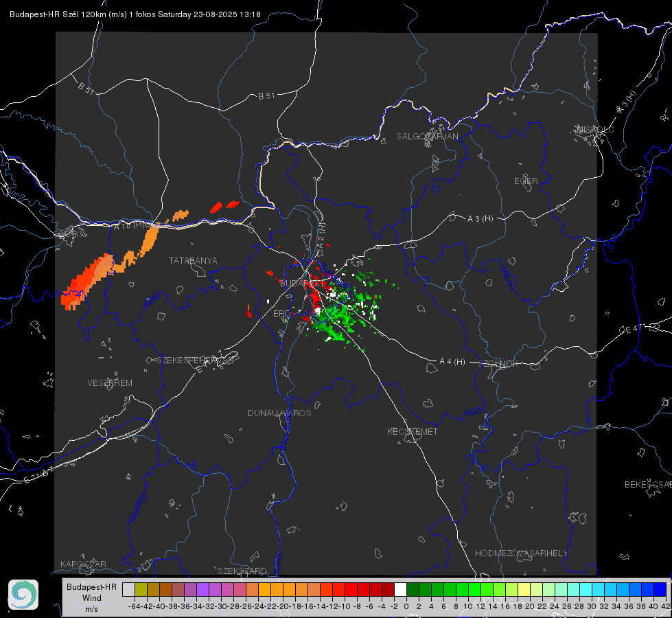
Task: Click the TATABÁNYA city label
Action: tap(193, 261)
